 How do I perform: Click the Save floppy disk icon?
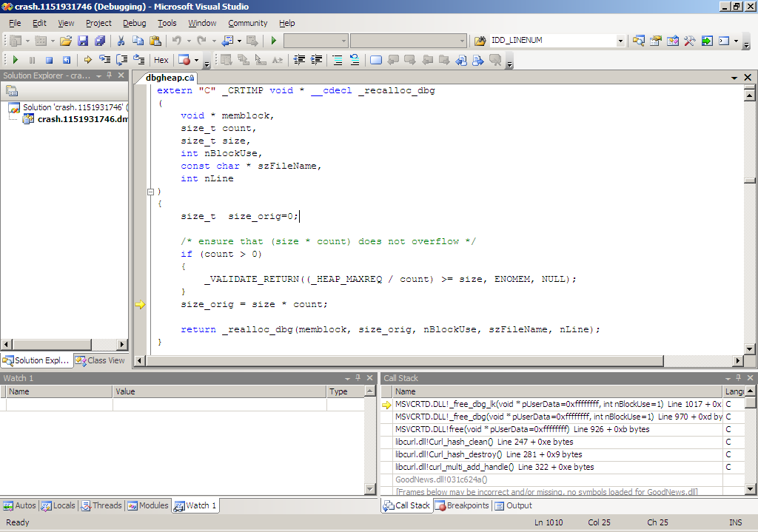(x=83, y=41)
